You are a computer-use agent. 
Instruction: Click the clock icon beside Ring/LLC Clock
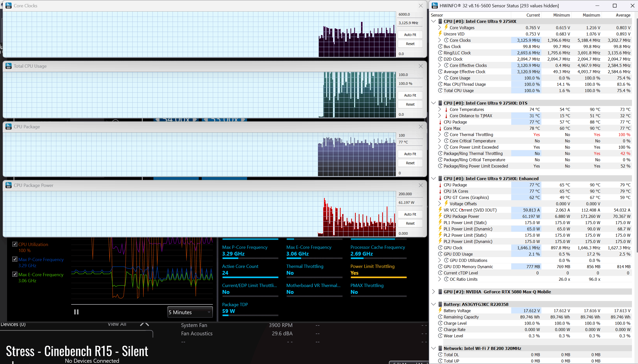(440, 53)
